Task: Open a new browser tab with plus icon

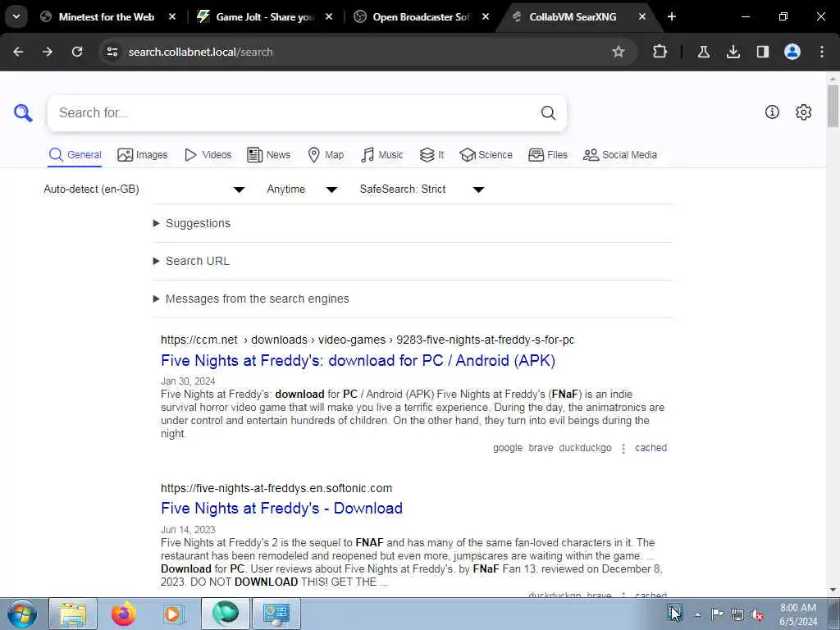Action: pyautogui.click(x=672, y=16)
